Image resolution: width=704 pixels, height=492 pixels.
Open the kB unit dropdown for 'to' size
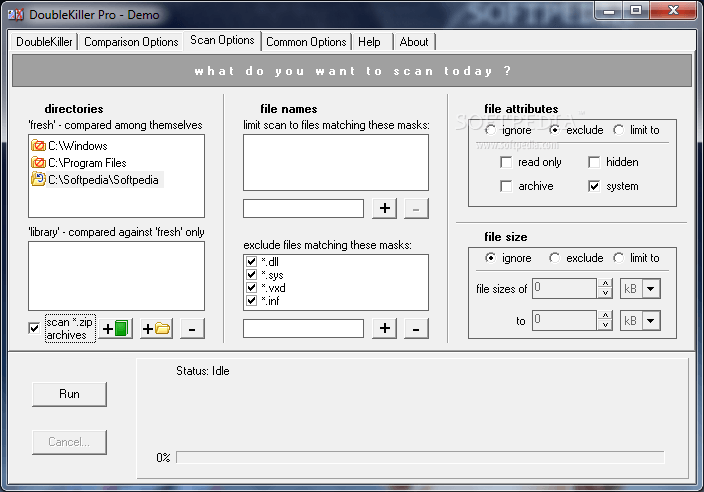click(651, 321)
